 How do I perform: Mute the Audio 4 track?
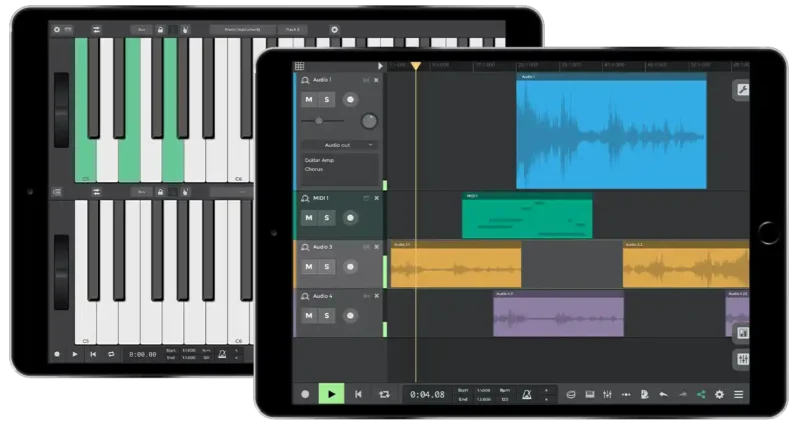[309, 316]
